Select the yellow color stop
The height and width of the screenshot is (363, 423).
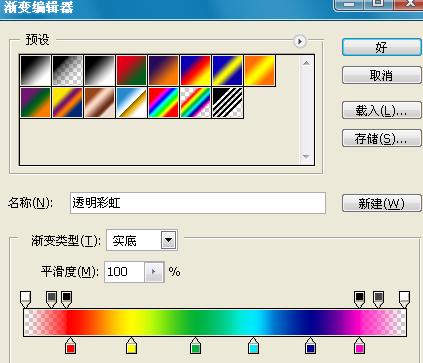(131, 346)
